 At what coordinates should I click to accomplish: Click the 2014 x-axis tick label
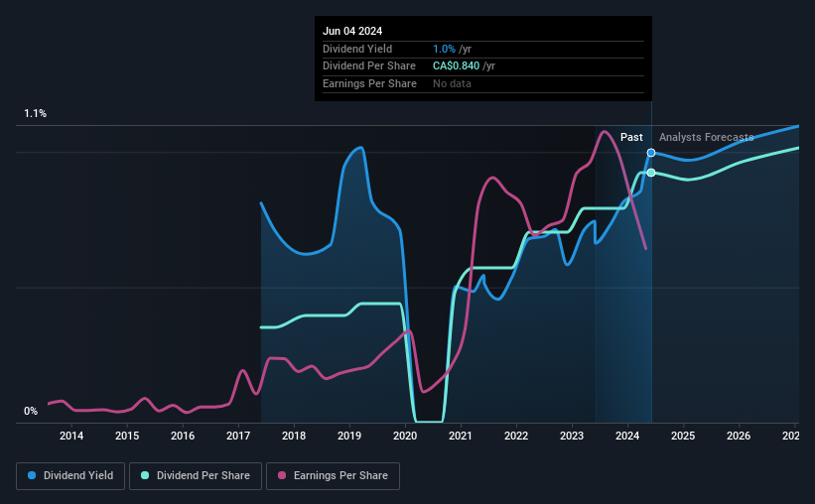tap(71, 436)
